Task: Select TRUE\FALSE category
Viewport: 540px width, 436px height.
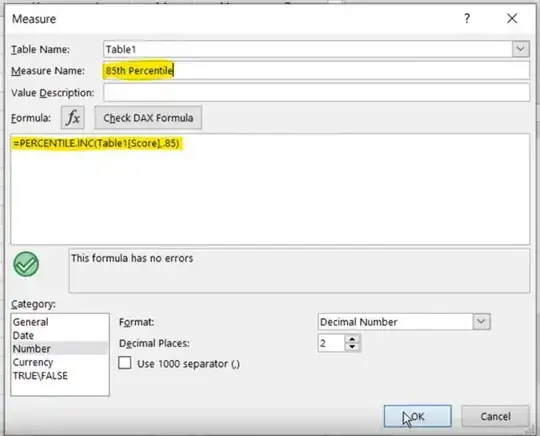Action: (60, 375)
